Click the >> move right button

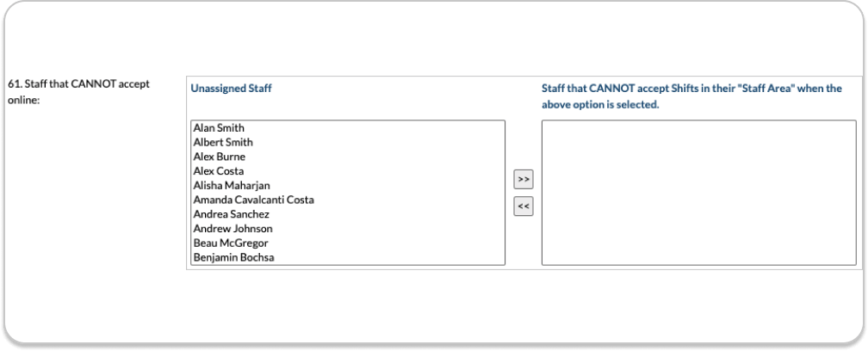tap(524, 179)
